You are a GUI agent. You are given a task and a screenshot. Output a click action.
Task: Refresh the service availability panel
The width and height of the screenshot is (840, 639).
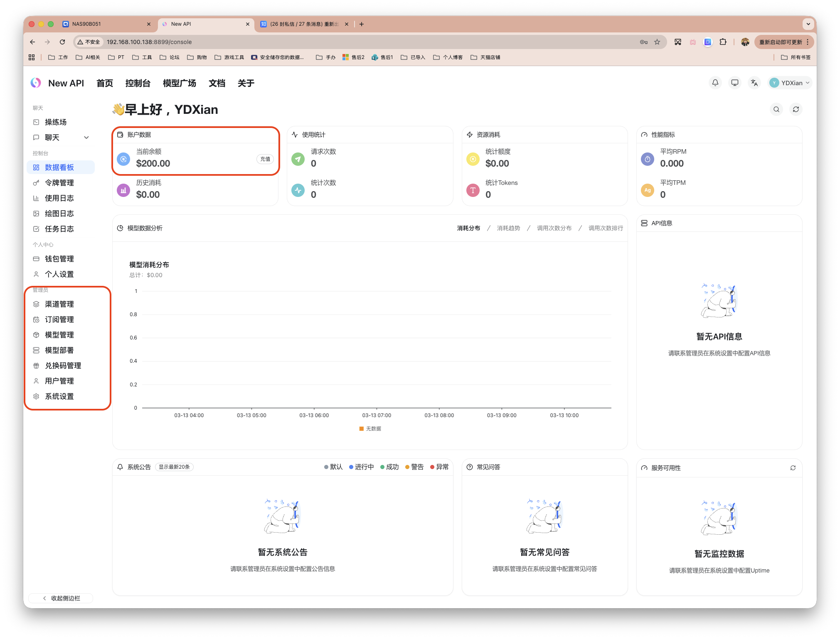click(793, 468)
